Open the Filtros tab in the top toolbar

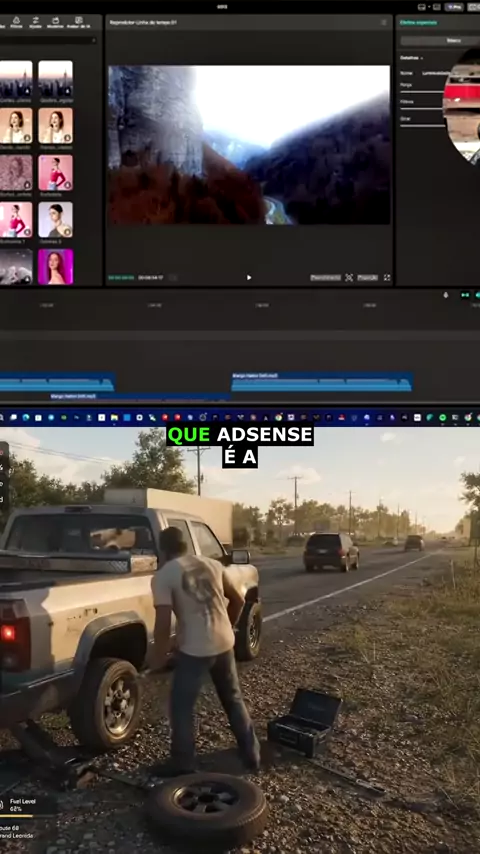pyautogui.click(x=16, y=22)
